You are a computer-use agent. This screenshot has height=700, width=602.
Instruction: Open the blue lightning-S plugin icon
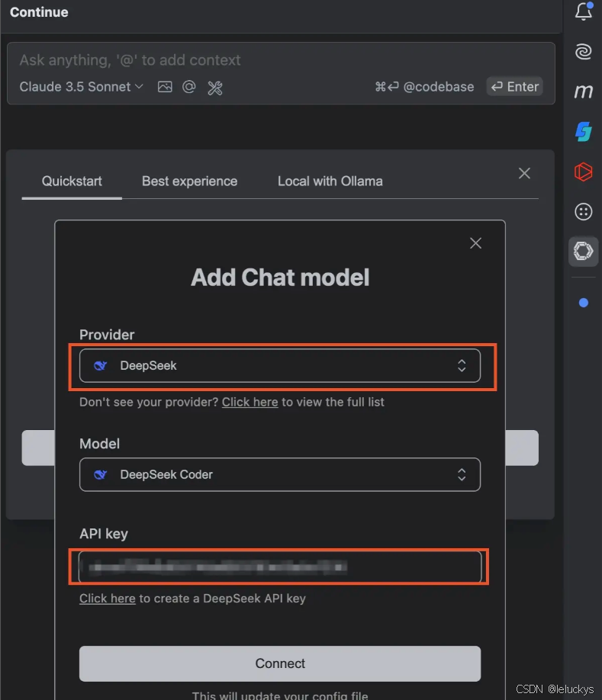(583, 132)
